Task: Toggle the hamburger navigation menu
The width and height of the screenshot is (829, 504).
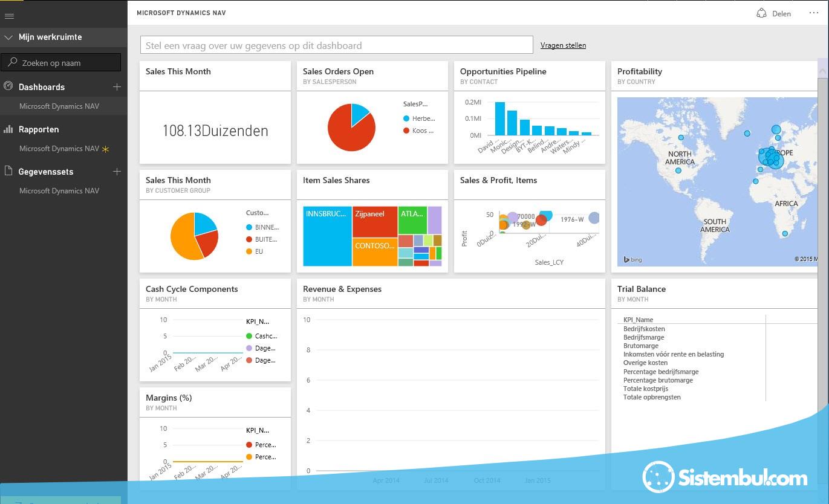Action: point(9,16)
